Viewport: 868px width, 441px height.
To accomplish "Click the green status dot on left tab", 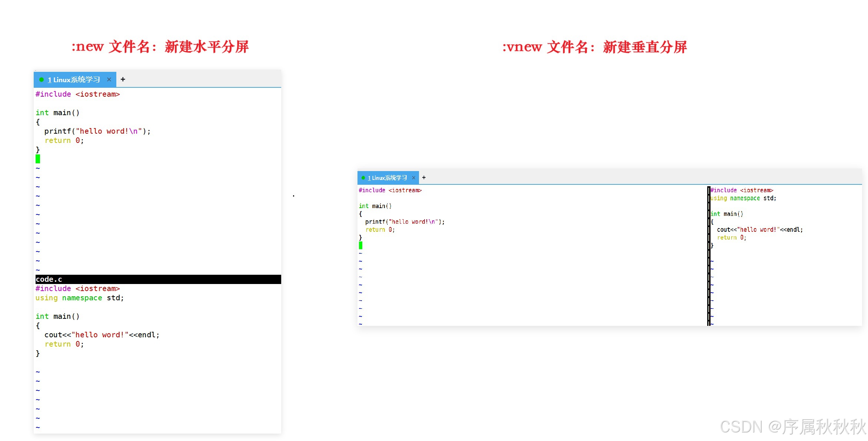I will point(41,80).
